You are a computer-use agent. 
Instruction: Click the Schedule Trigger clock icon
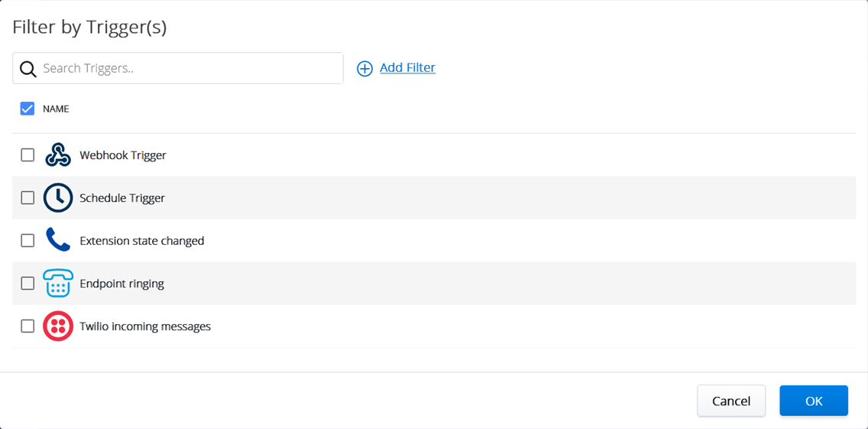58,198
